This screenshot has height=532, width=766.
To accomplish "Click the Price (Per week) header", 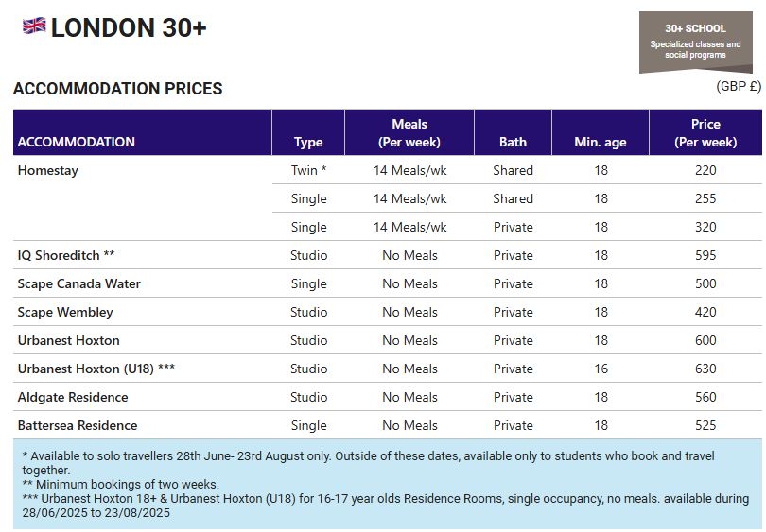I will [705, 132].
